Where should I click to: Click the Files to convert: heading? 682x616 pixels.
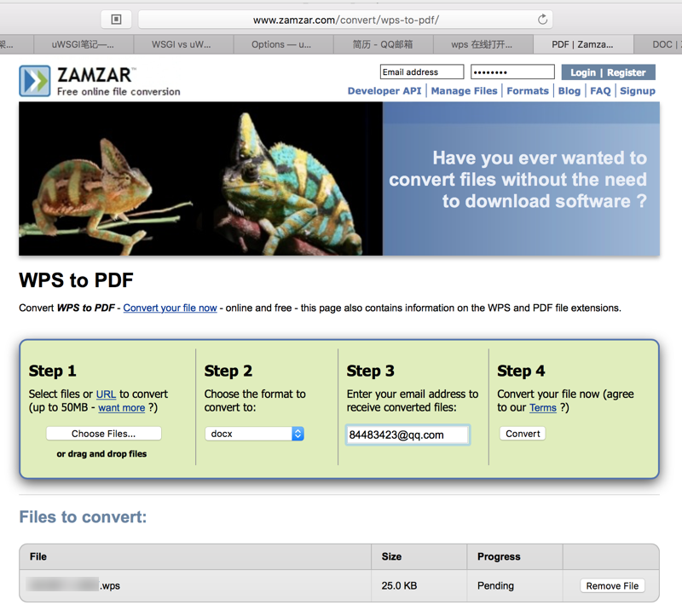(83, 517)
